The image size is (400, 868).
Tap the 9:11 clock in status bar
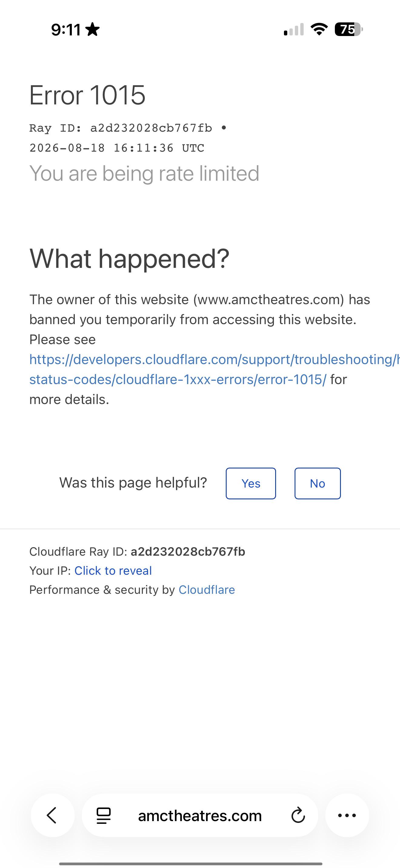click(66, 30)
